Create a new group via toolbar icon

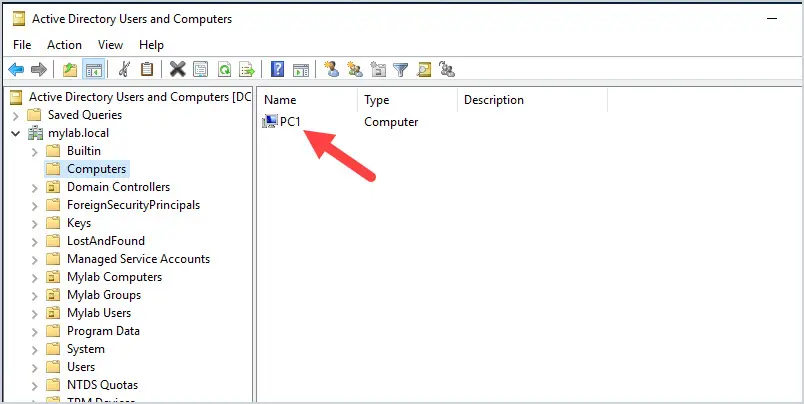point(355,69)
